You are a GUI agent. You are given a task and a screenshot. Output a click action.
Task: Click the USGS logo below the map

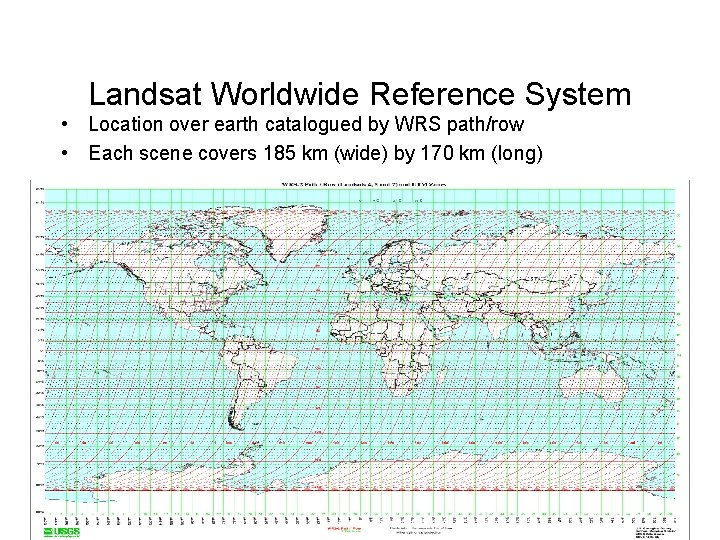[x=62, y=532]
